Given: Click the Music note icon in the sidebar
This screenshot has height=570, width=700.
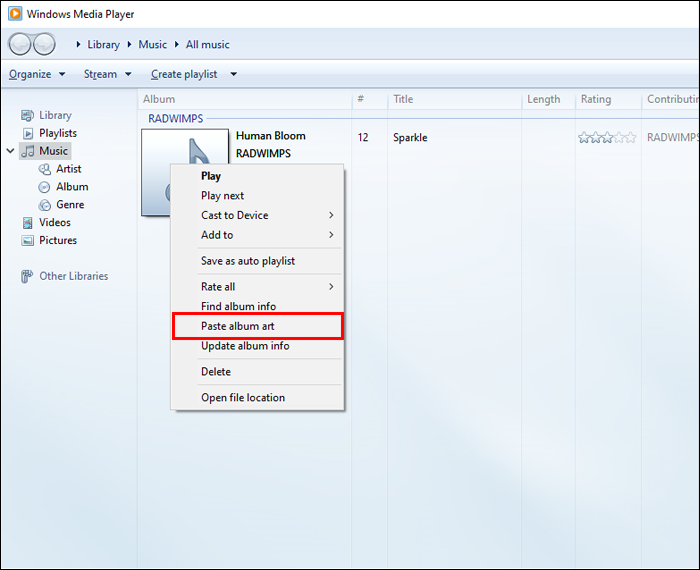Looking at the screenshot, I should 28,151.
